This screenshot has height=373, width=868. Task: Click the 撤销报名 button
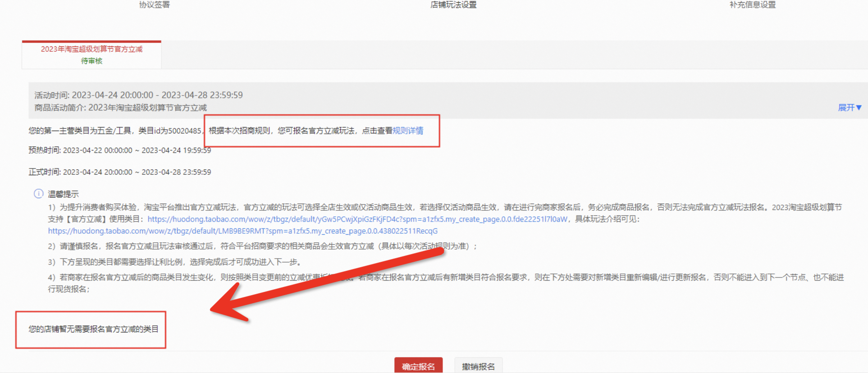478,365
